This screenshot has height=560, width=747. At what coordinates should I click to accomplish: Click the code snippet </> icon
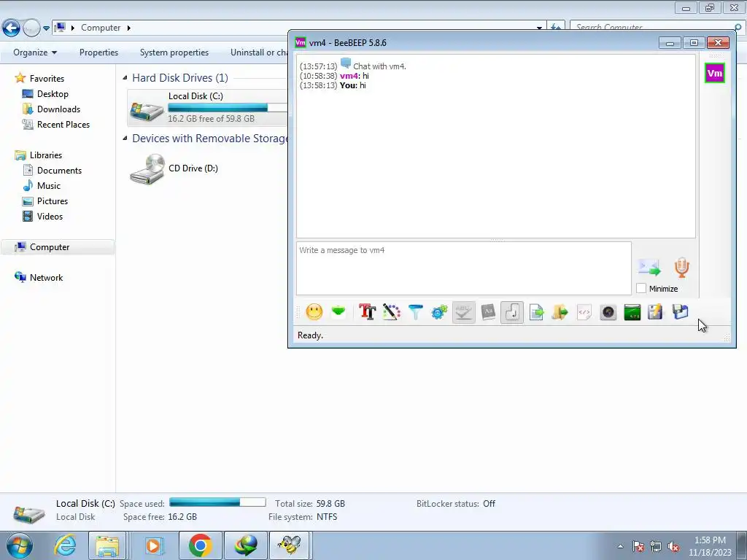coord(584,312)
